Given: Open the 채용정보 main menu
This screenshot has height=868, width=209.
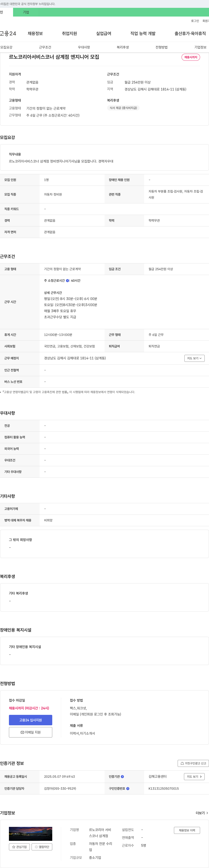Looking at the screenshot, I should tap(35, 33).
